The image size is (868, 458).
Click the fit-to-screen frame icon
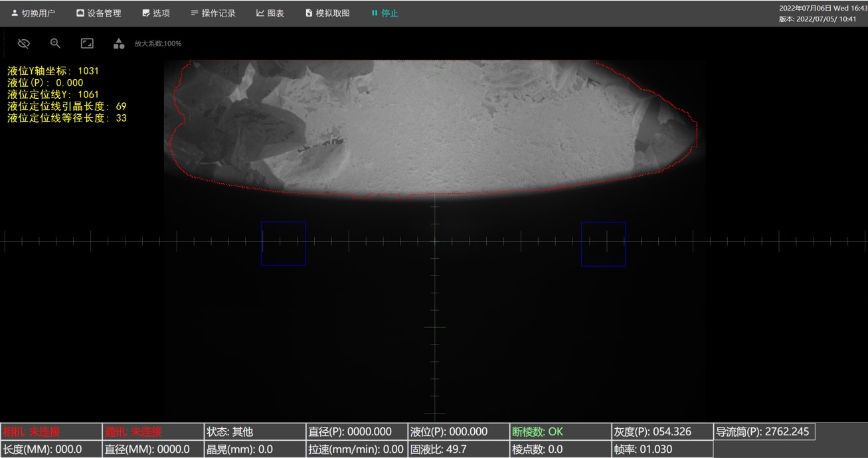[87, 44]
